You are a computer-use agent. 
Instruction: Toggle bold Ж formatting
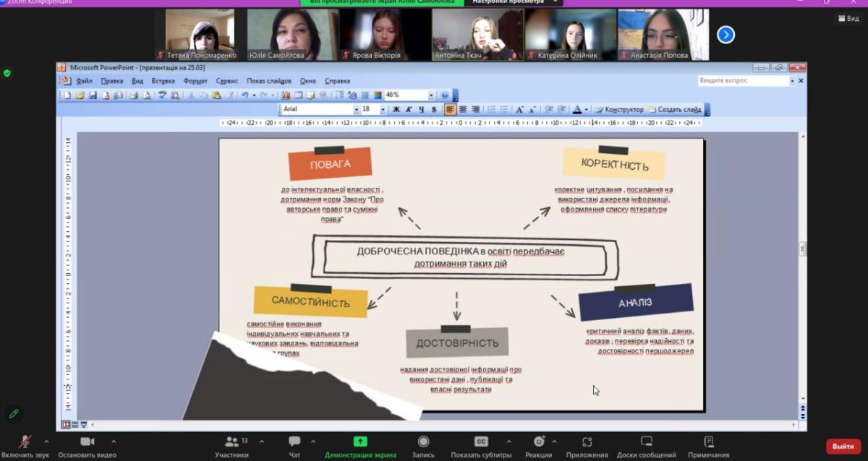396,110
